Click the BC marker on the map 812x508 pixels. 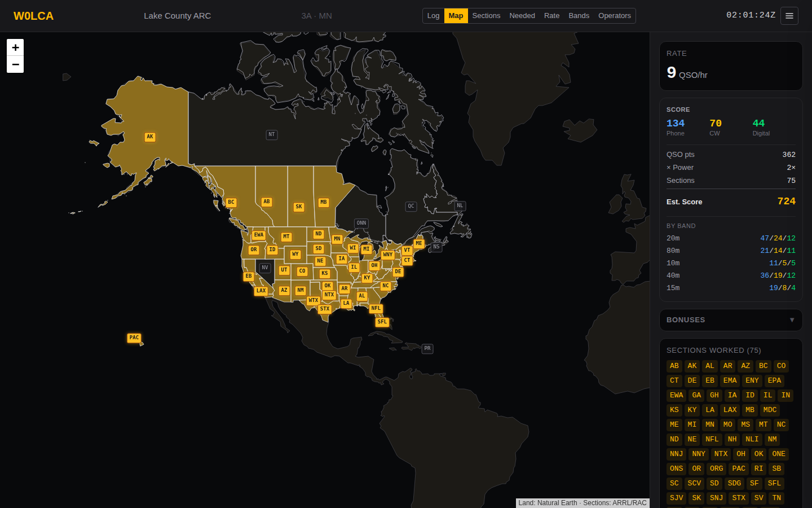pyautogui.click(x=231, y=202)
